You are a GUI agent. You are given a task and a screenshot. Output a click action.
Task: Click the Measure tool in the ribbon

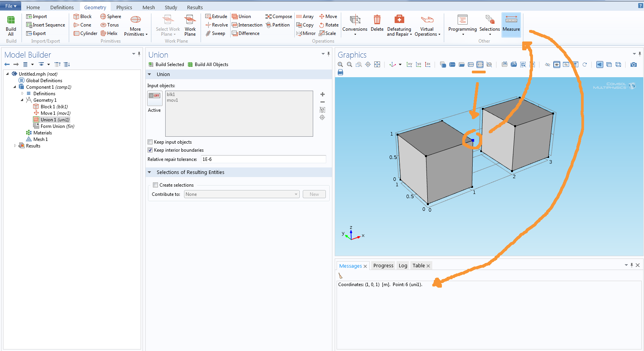click(511, 24)
